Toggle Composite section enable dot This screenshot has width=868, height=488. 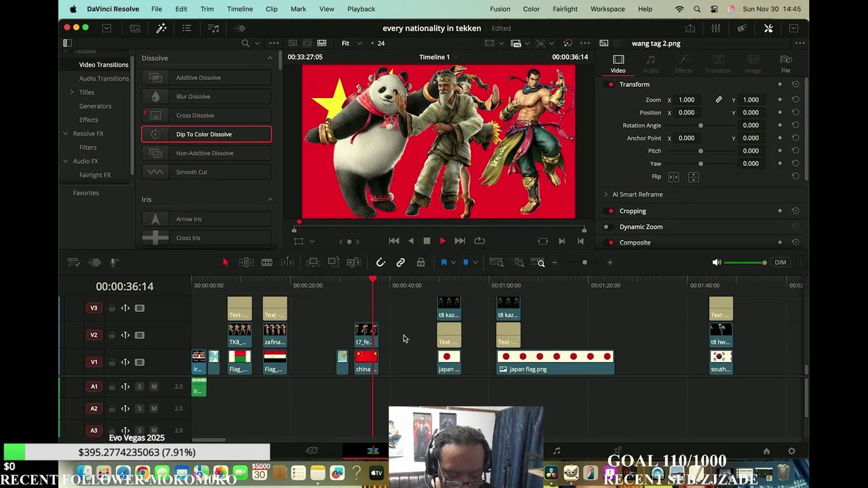(611, 243)
